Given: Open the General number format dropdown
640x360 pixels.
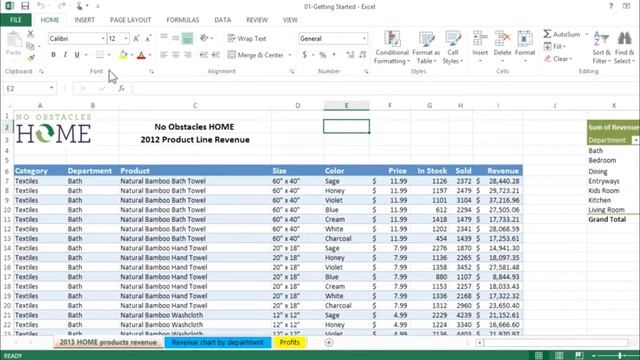Looking at the screenshot, I should (364, 38).
